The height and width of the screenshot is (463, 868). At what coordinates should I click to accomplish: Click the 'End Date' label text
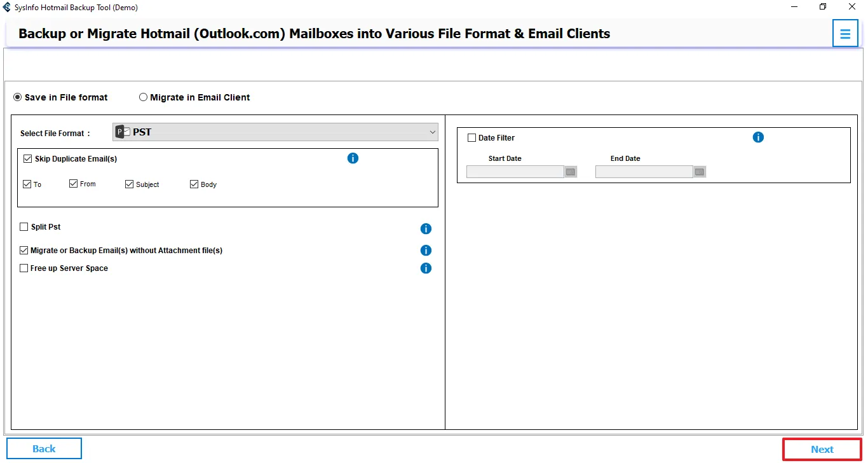pos(625,158)
